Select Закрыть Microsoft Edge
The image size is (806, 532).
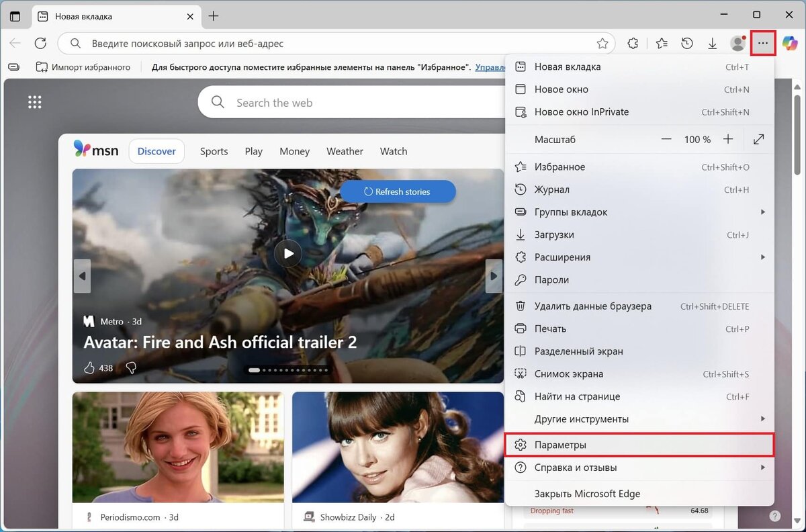[639, 494]
